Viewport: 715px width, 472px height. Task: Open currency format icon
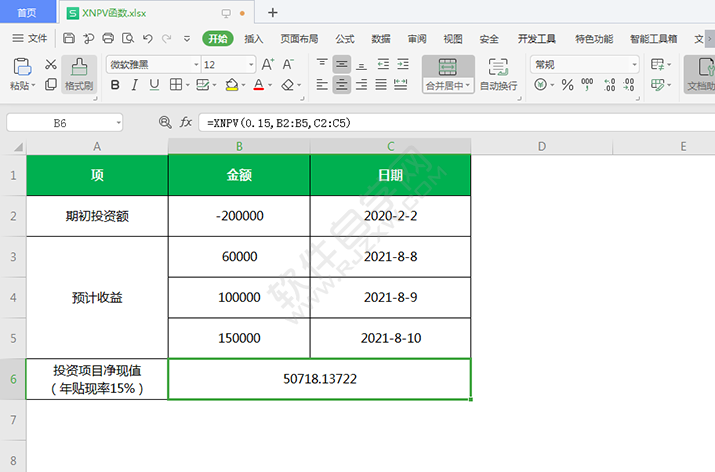click(x=540, y=85)
